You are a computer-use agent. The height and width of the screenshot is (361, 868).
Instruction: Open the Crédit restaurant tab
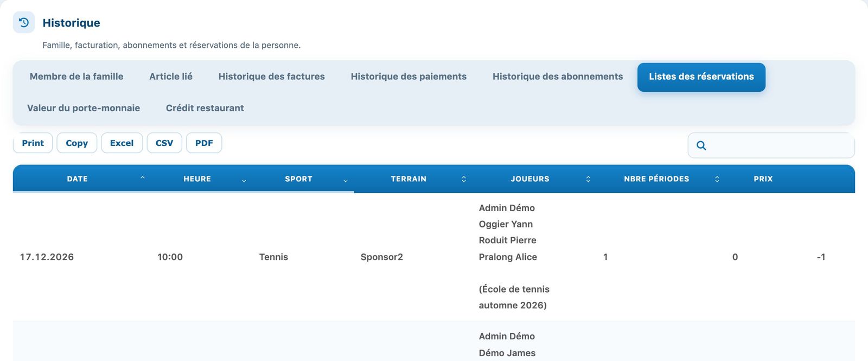(x=205, y=108)
